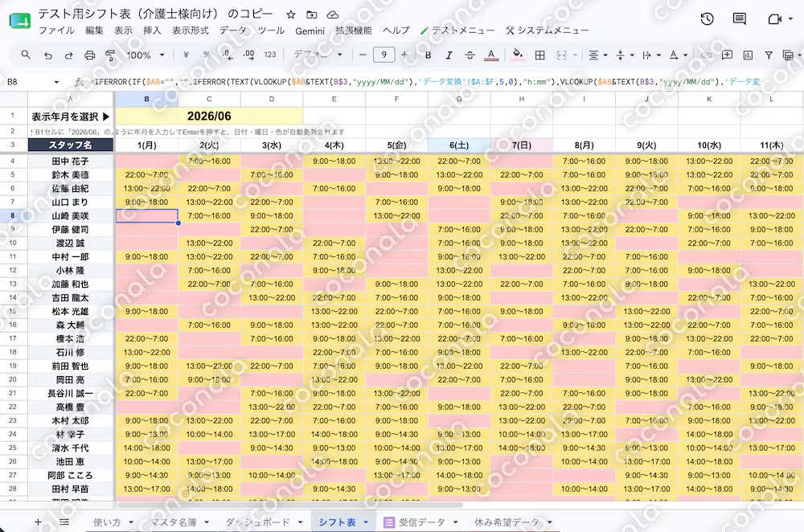This screenshot has width=804, height=532.
Task: Insert a comment from toolbar
Action: click(x=727, y=55)
